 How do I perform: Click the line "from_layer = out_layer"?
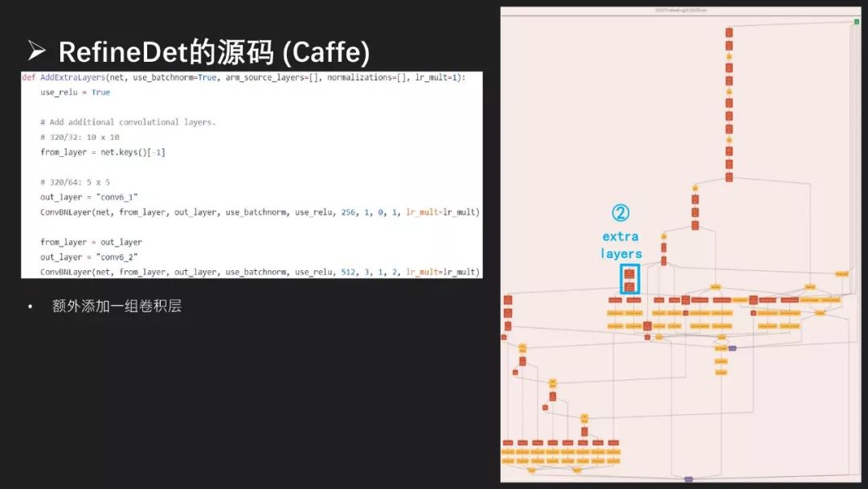pos(91,242)
